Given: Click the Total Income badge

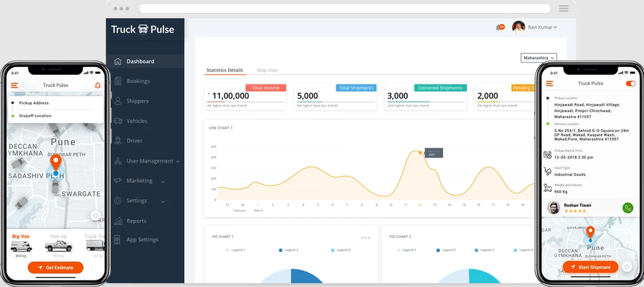Looking at the screenshot, I should (x=266, y=88).
